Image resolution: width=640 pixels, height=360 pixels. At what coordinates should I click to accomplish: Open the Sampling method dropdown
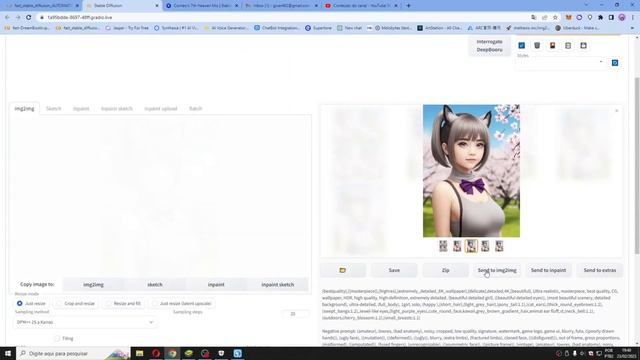point(85,322)
